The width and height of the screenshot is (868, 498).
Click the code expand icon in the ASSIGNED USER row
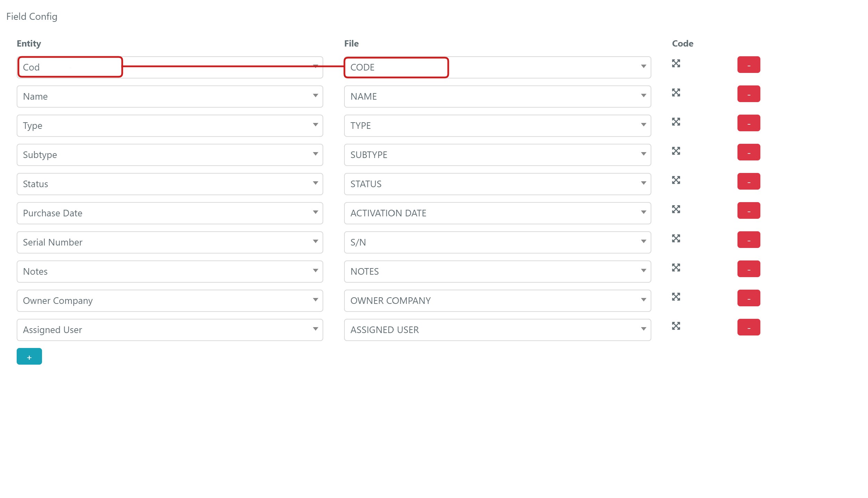(x=676, y=326)
